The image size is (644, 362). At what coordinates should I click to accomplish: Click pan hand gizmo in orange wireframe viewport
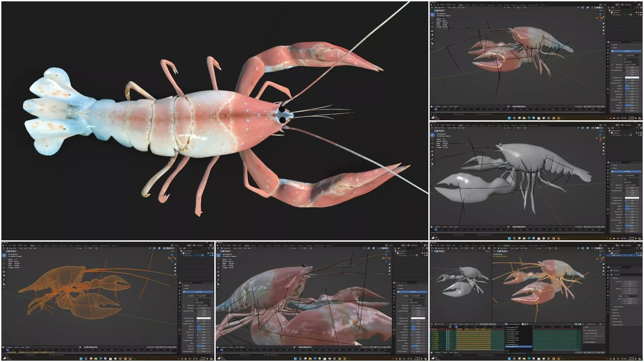click(x=175, y=267)
